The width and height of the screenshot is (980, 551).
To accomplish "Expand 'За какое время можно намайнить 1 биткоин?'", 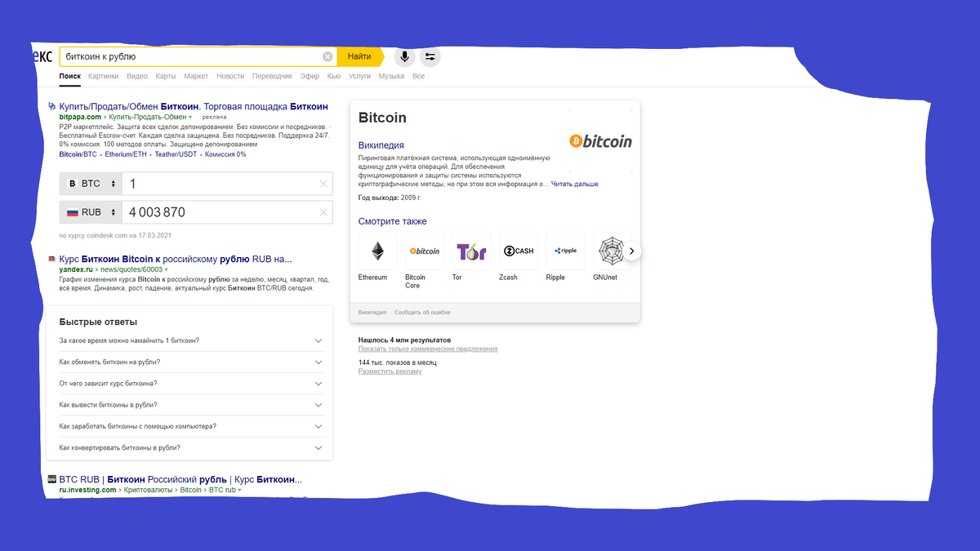I will [192, 340].
